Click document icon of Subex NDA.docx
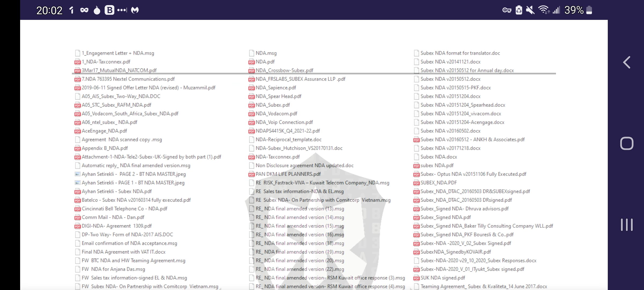 tap(416, 157)
